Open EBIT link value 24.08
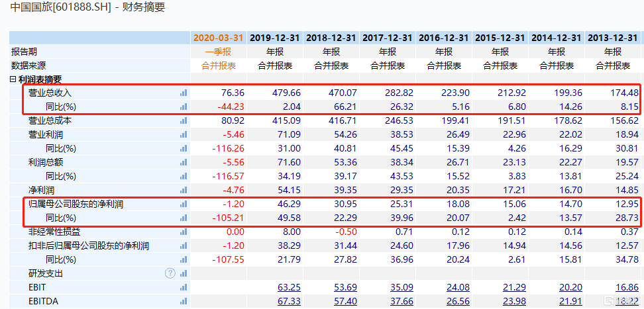Screen dimensions: 644x309 458,287
